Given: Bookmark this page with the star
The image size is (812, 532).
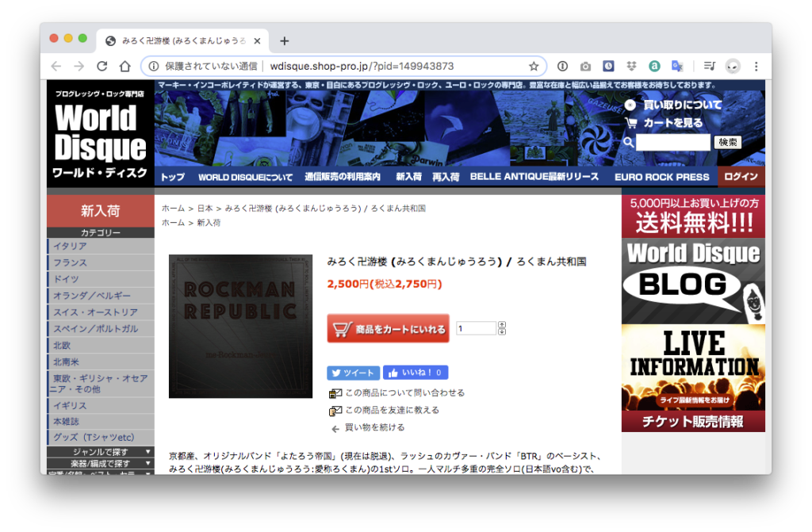Looking at the screenshot, I should click(x=534, y=67).
